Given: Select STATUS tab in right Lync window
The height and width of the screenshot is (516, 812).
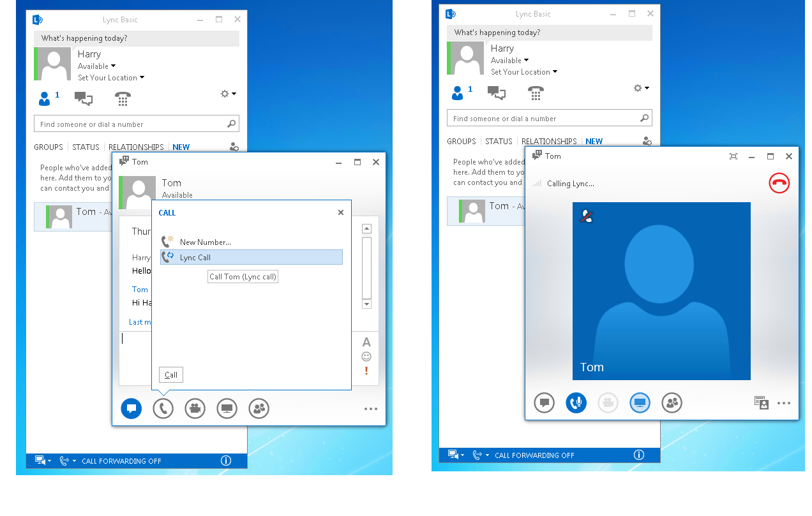Looking at the screenshot, I should 499,142.
